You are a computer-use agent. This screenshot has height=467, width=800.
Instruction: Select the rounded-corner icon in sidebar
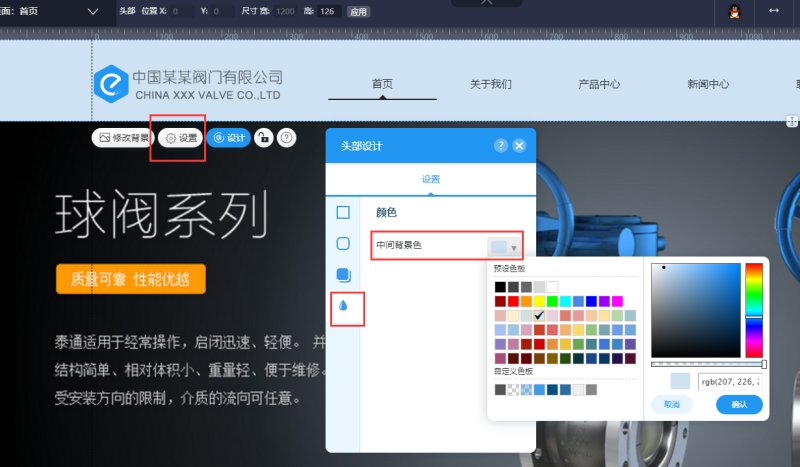(x=343, y=243)
